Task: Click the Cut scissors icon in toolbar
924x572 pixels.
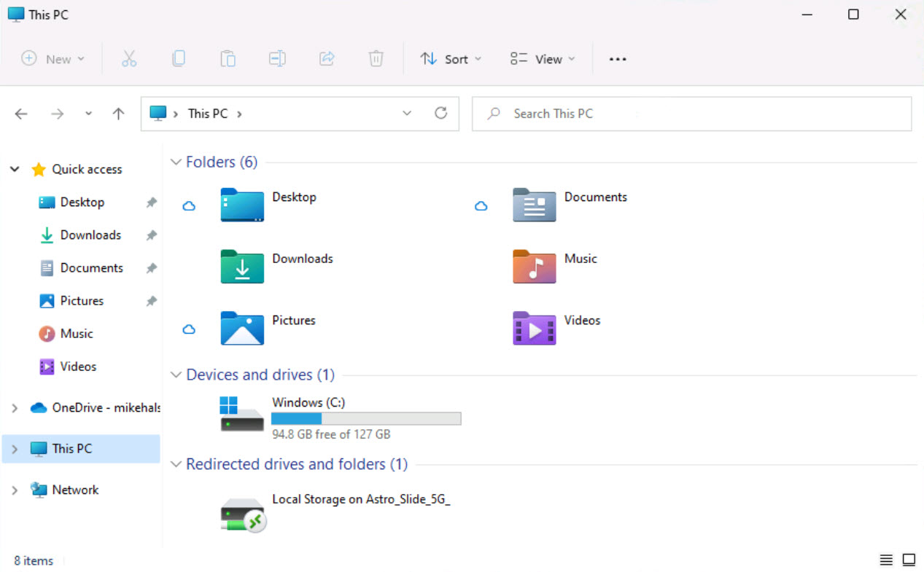Action: 129,59
